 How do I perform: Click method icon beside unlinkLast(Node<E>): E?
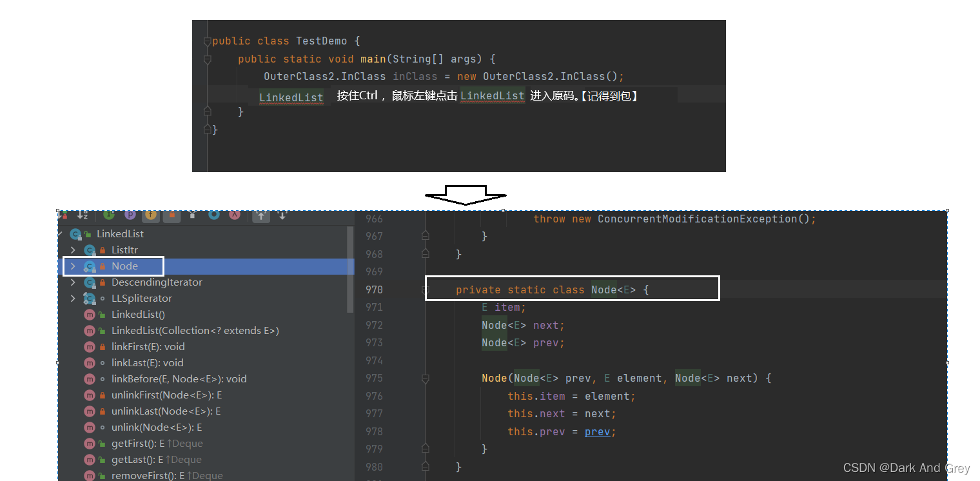tap(90, 411)
